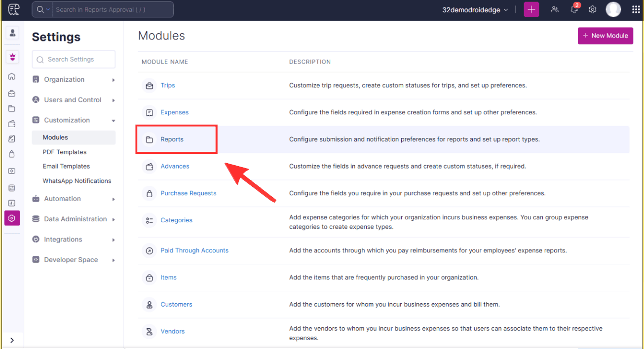Expand the Automation settings section
The image size is (644, 349).
tap(74, 199)
